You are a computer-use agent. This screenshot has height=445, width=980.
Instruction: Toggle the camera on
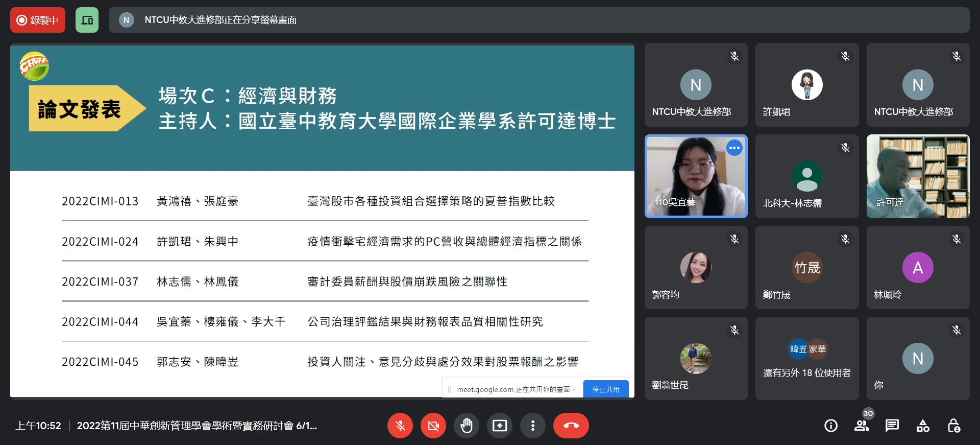(433, 426)
